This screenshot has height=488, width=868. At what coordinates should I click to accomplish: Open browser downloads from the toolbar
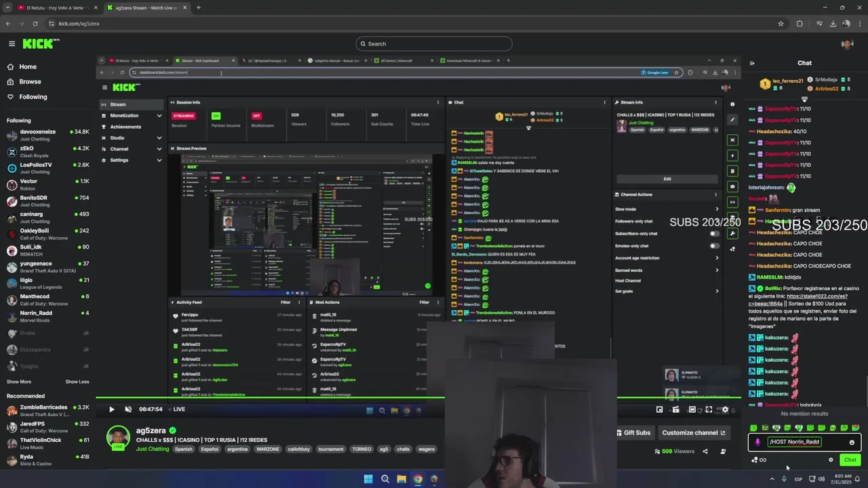click(x=833, y=24)
